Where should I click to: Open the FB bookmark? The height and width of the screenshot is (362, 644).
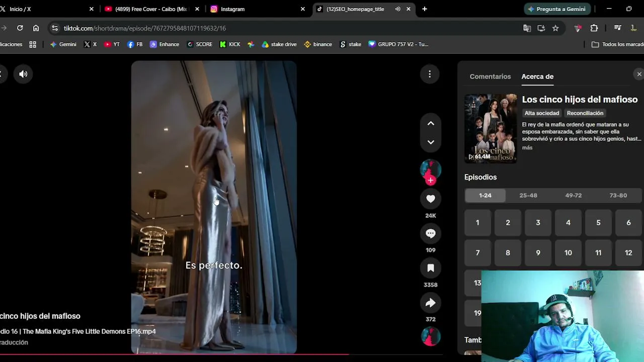point(135,44)
